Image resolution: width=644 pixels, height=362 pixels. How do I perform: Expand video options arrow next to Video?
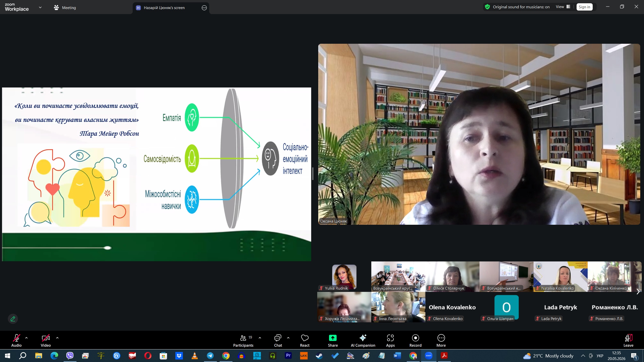(x=57, y=338)
